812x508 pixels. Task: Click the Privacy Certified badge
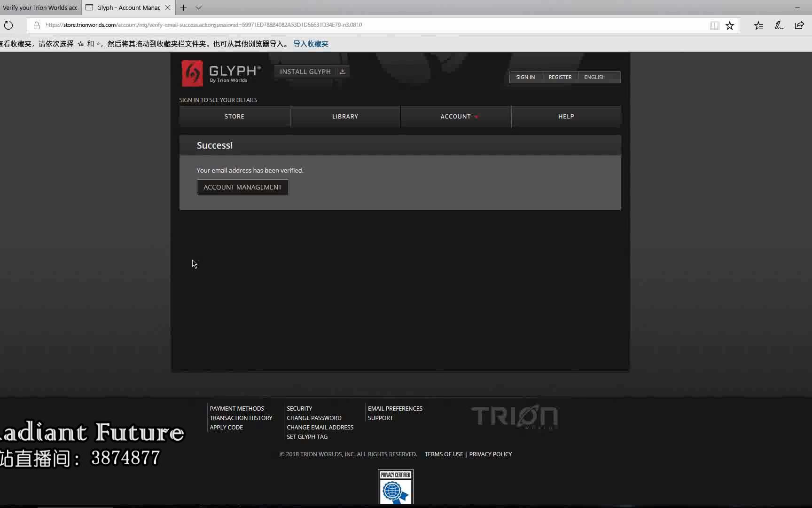pyautogui.click(x=396, y=487)
